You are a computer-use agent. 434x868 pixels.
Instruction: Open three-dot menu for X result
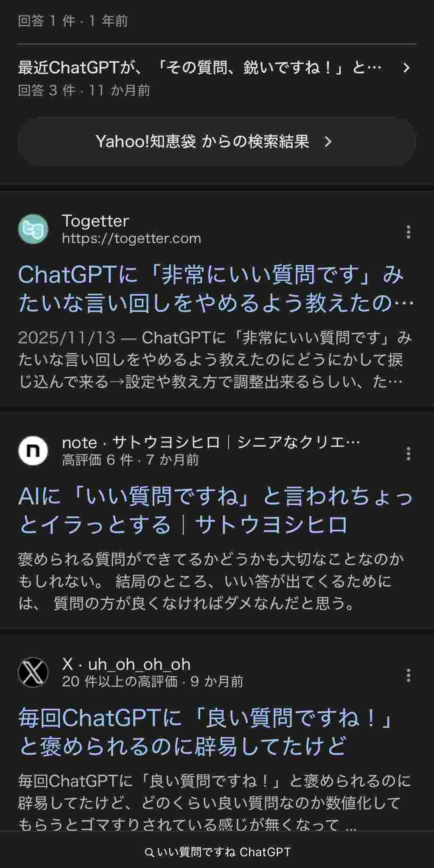tap(408, 675)
